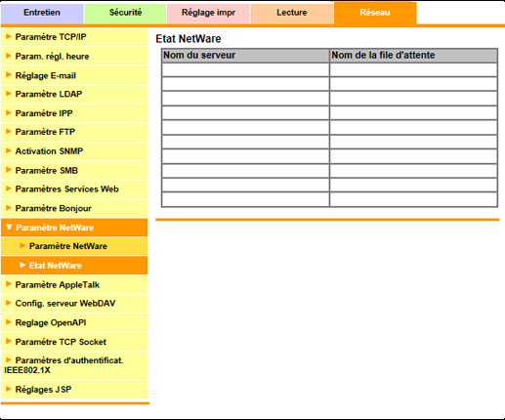This screenshot has width=505, height=420.
Task: Open Paramètres d'authentificat. IEEE802.1X
Action: (74, 365)
